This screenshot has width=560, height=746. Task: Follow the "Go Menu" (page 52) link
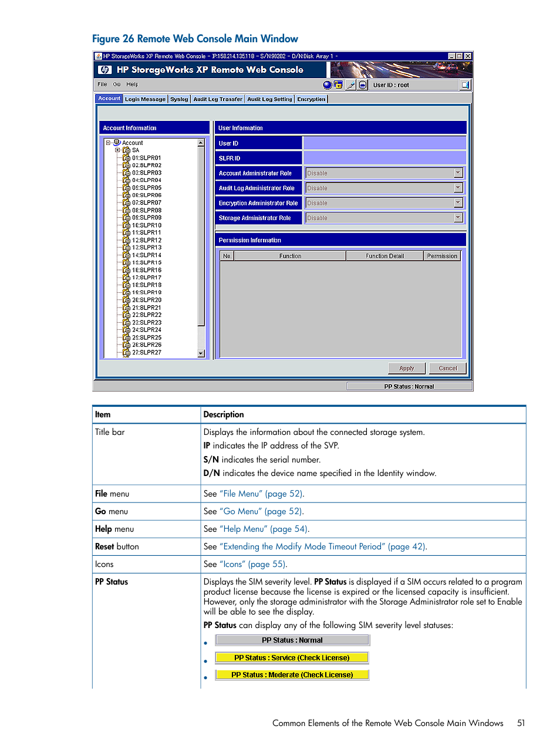pos(262,511)
